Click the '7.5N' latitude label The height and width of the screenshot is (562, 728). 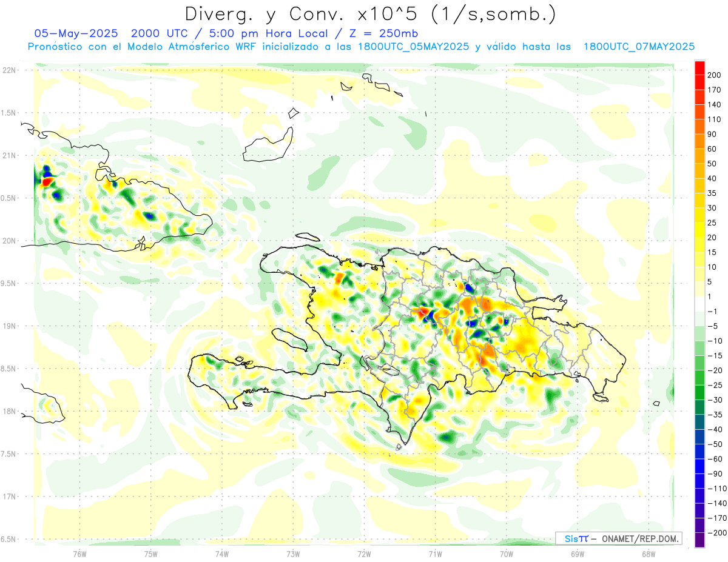click(8, 454)
